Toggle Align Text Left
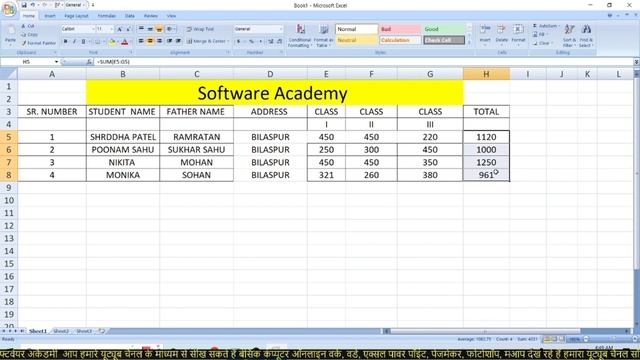Screen dimensions: 640x360 pyautogui.click(x=141, y=41)
